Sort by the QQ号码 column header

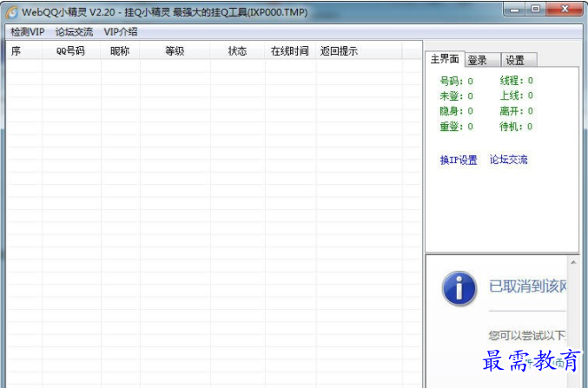[71, 51]
